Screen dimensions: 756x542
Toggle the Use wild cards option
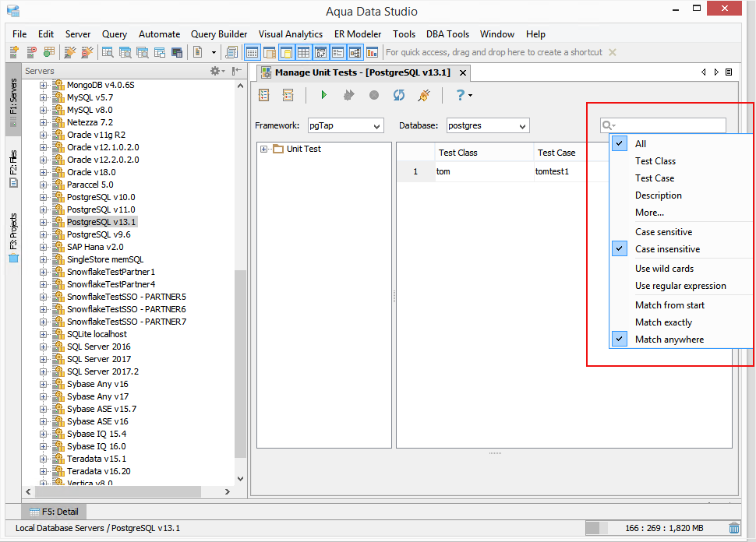point(664,269)
